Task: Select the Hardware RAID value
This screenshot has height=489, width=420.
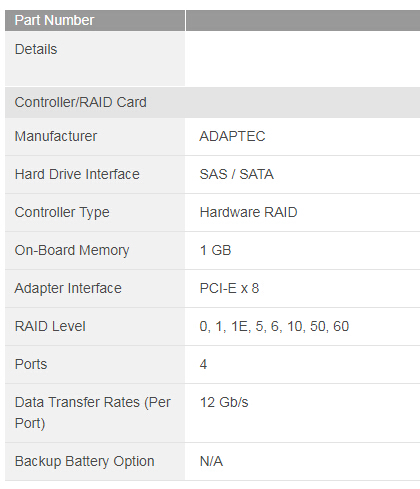Action: coord(248,212)
